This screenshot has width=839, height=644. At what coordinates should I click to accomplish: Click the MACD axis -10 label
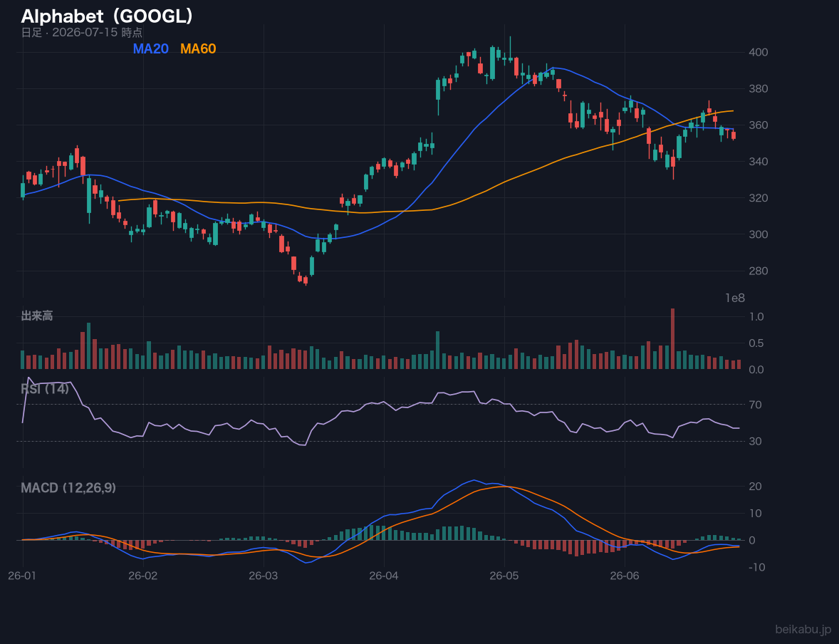pos(757,567)
